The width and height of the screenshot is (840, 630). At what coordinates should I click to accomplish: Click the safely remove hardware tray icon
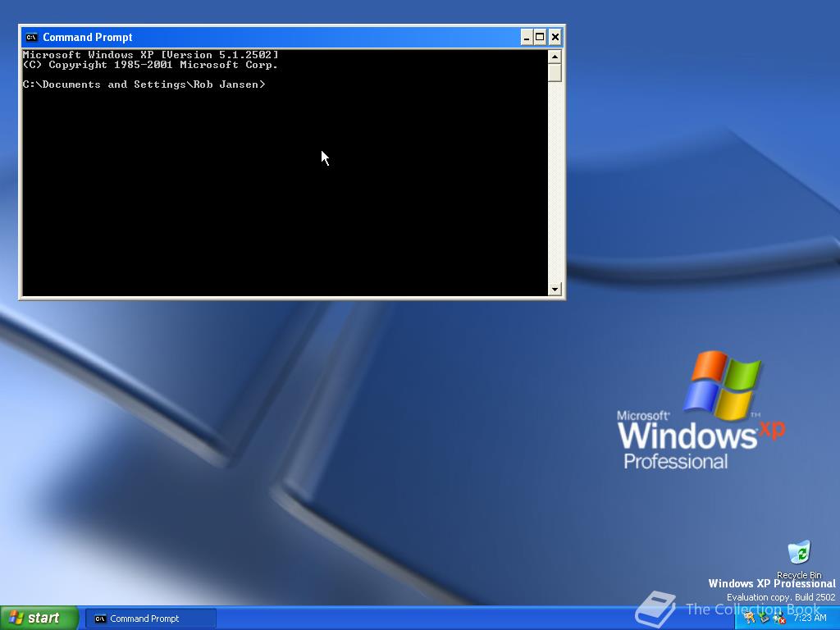click(x=764, y=619)
